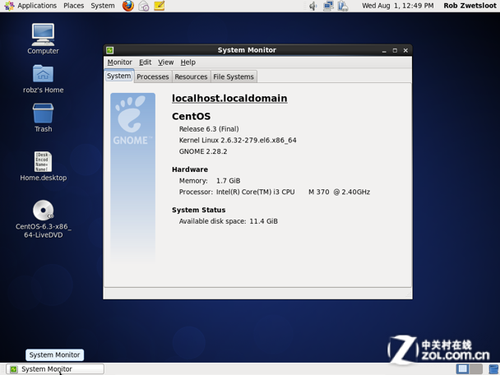Close the System Monitor window
The image size is (500, 375).
[x=406, y=51]
